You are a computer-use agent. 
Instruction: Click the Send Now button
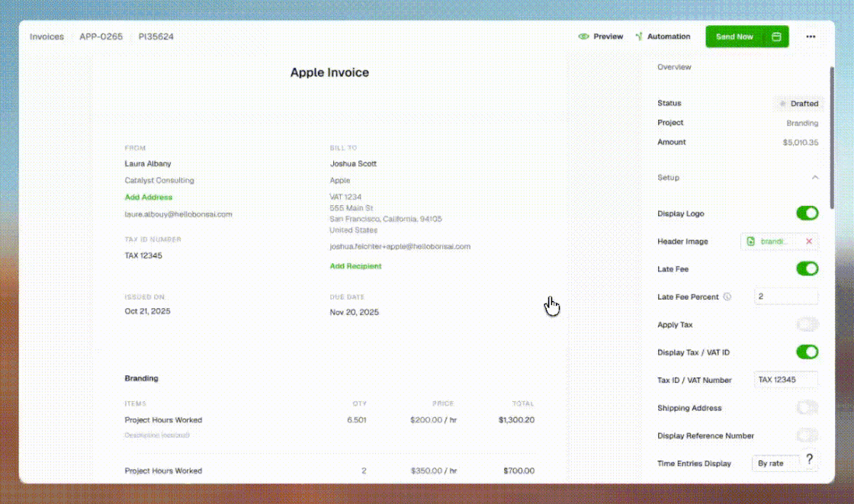[734, 37]
